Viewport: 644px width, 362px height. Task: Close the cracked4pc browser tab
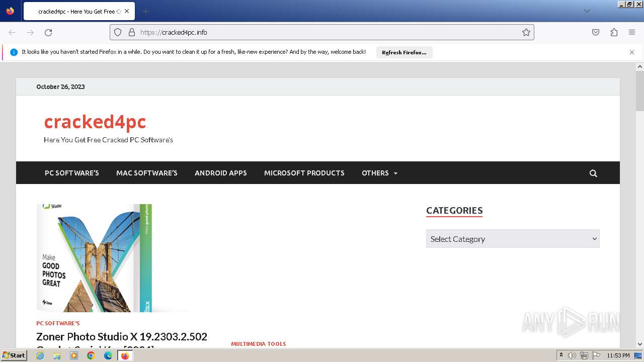pos(127,11)
